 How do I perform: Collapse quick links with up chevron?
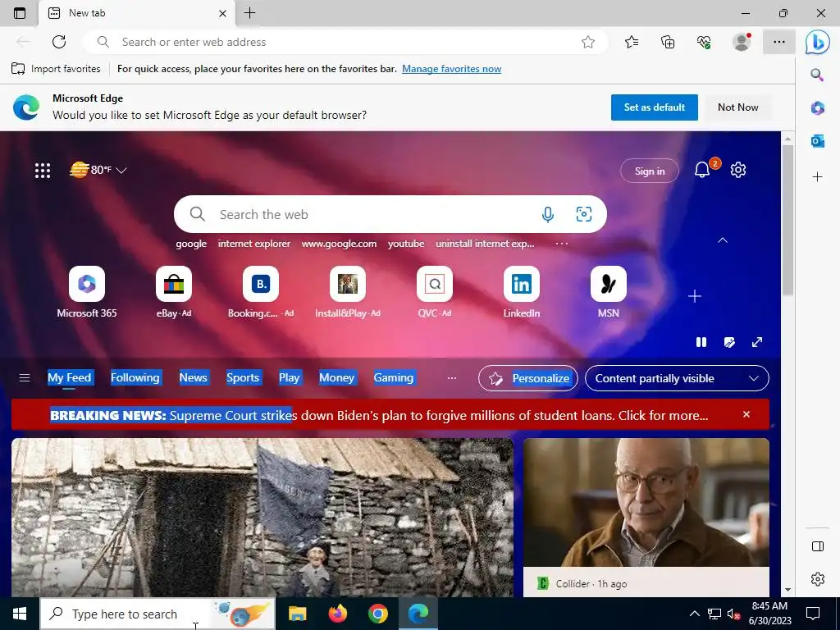(x=723, y=240)
